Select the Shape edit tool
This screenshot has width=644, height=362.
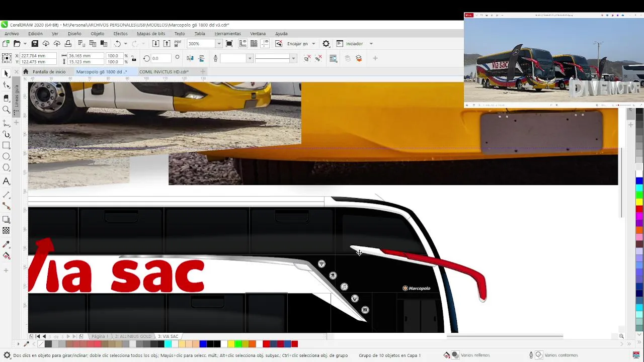tap(6, 85)
